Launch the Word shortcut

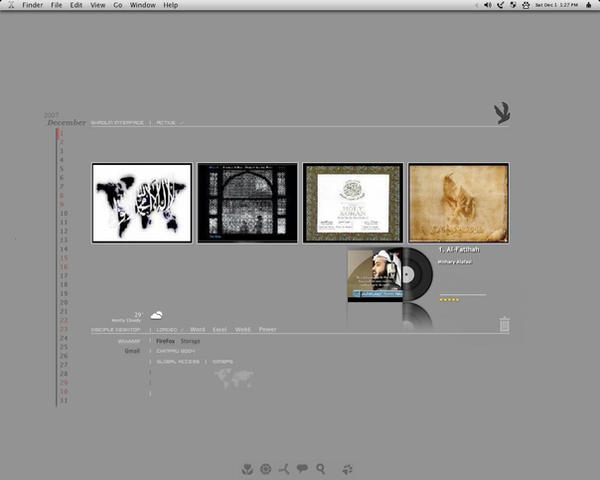[197, 329]
